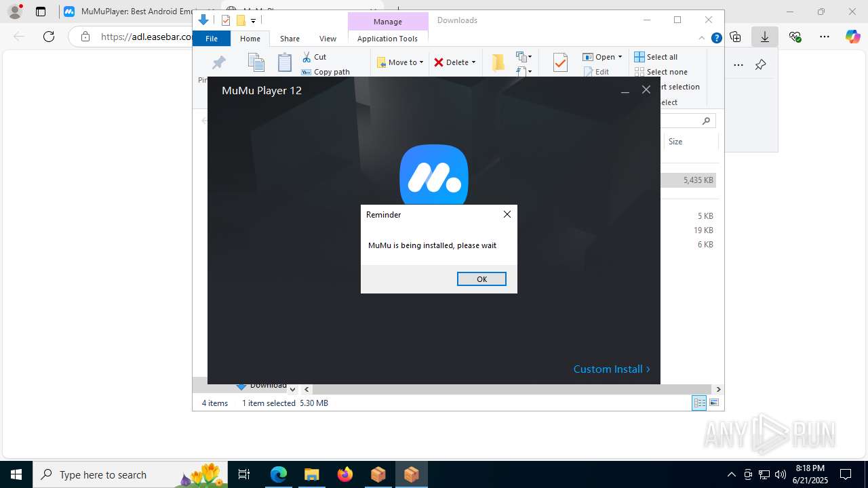Click the Cut command in ribbon
The height and width of the screenshot is (488, 868).
(x=314, y=57)
